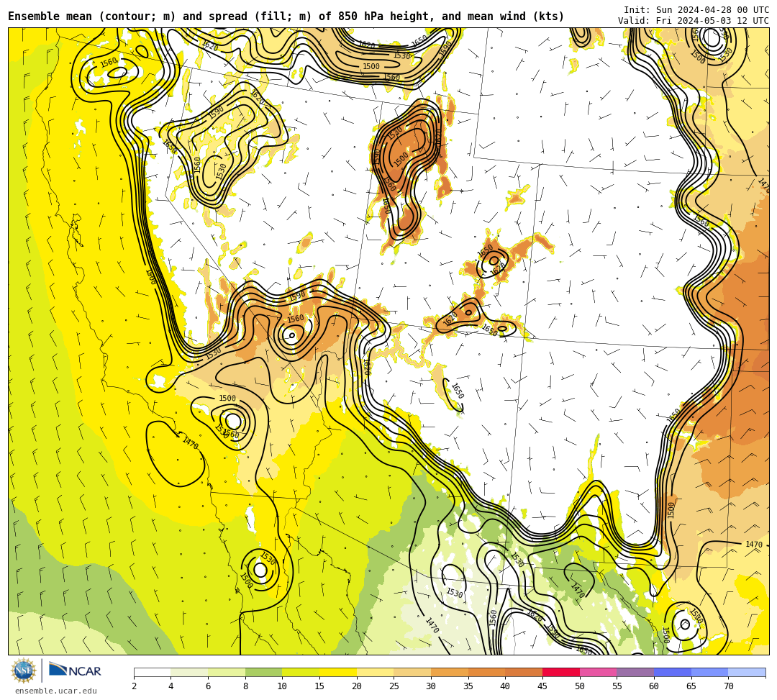Image resolution: width=777 pixels, height=700 pixels.
Task: Click the color bar tick label 30
Action: pos(431,686)
